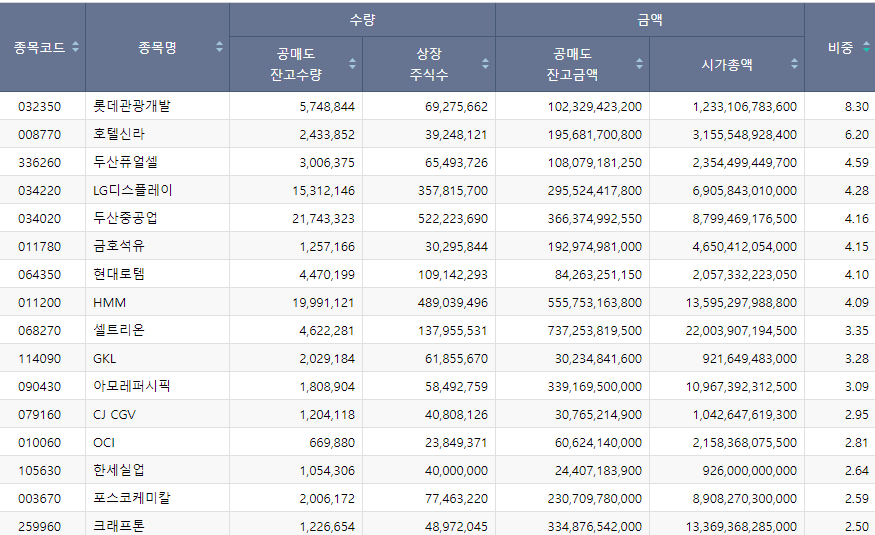The height and width of the screenshot is (535, 875).
Task: Select stock name LG디스플레이
Action: click(133, 190)
